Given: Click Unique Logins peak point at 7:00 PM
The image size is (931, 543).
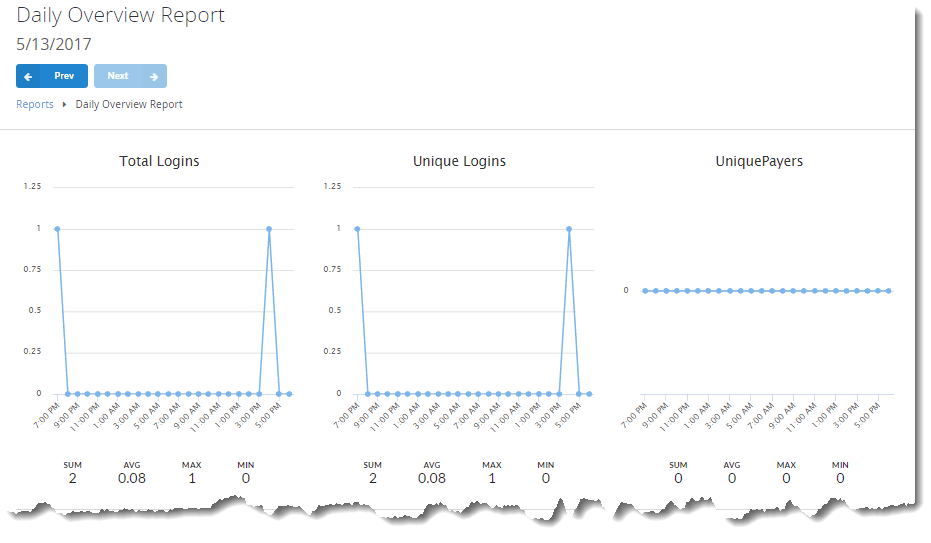Looking at the screenshot, I should [x=357, y=229].
